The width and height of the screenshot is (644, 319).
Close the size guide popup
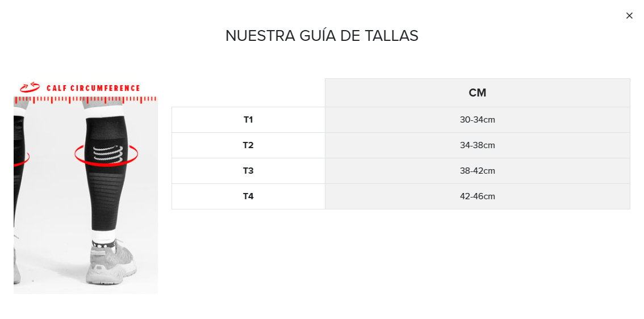[629, 16]
